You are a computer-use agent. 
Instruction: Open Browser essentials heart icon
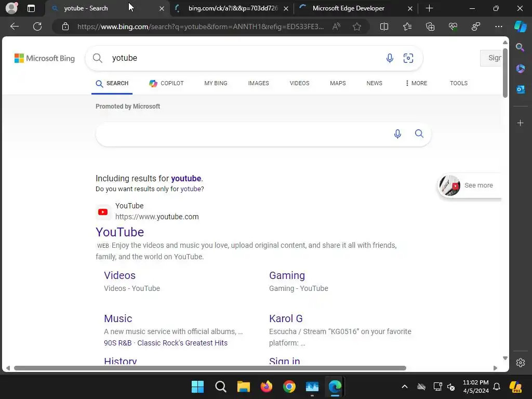pos(453,26)
